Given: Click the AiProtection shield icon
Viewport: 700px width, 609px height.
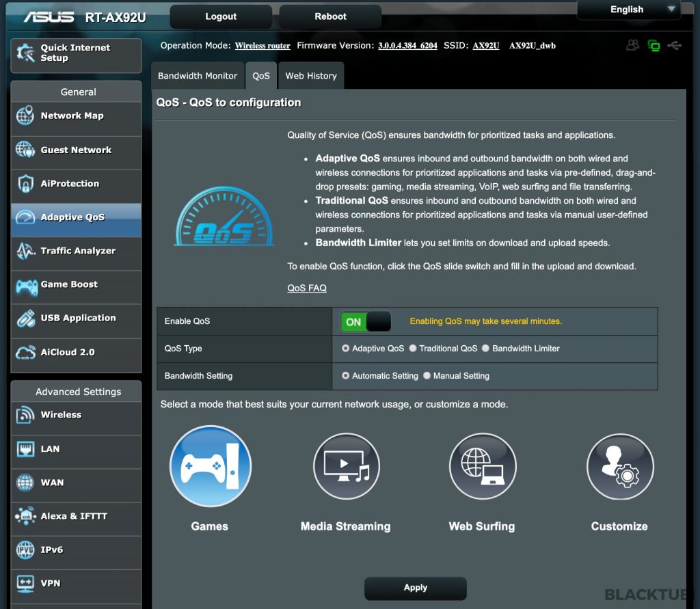Looking at the screenshot, I should 25,183.
